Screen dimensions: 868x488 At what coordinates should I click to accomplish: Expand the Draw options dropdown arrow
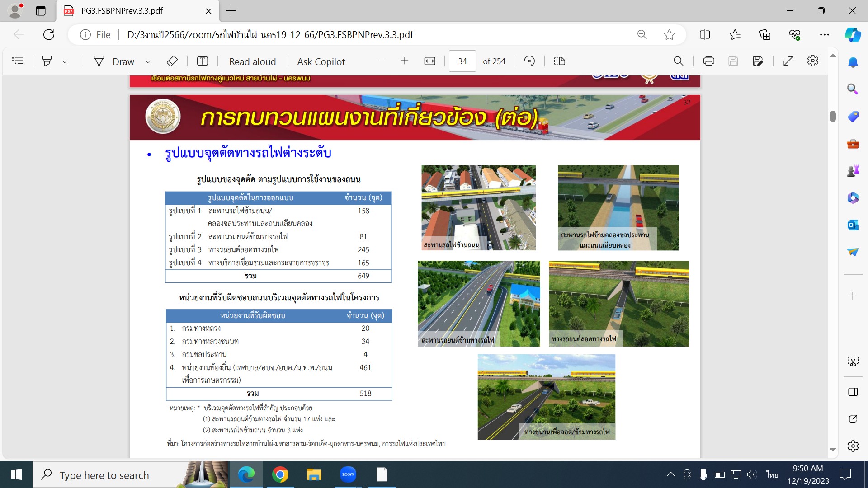pyautogui.click(x=148, y=61)
